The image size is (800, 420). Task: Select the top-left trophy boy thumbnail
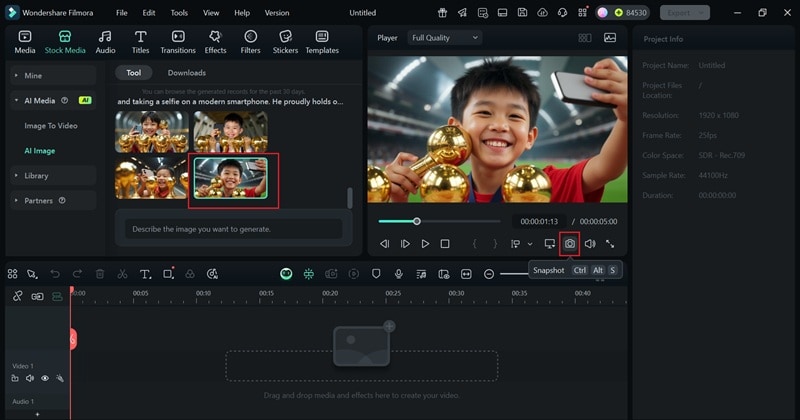pos(152,132)
